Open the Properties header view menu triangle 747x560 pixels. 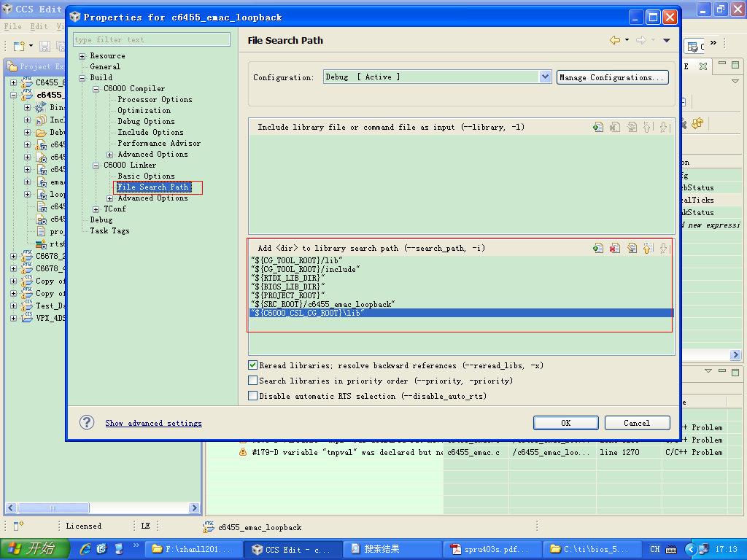point(667,40)
